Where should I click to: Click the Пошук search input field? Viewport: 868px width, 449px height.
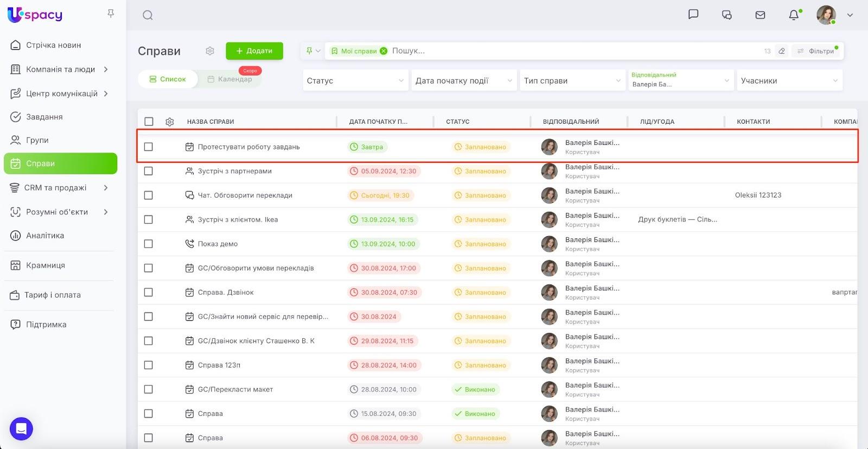(542, 51)
